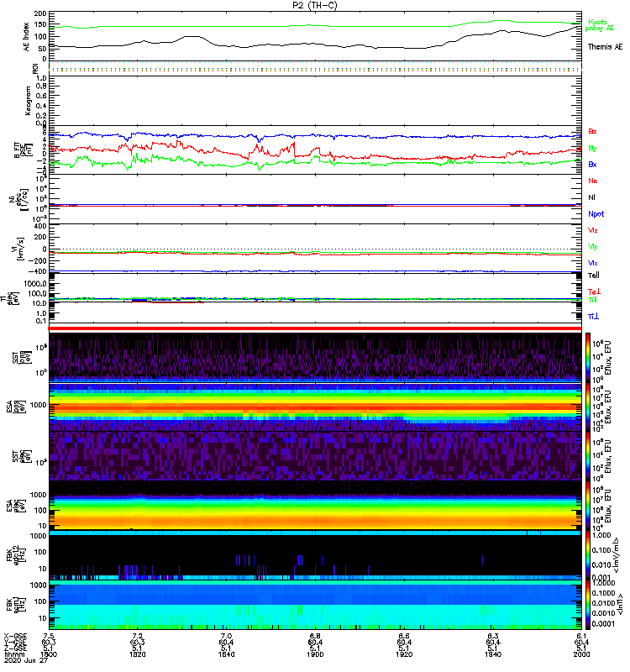Select the red Ne legend label
Screen dimensions: 630x672
tap(593, 181)
